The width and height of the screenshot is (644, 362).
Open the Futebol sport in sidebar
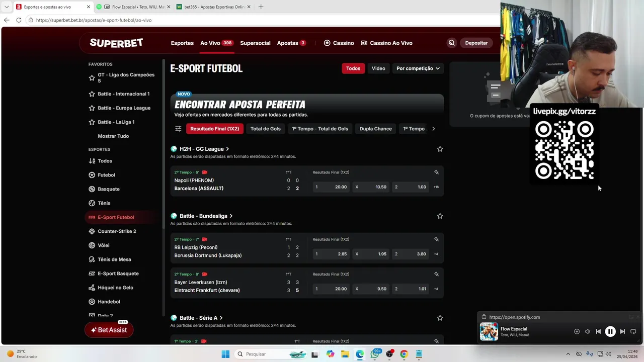point(106,175)
